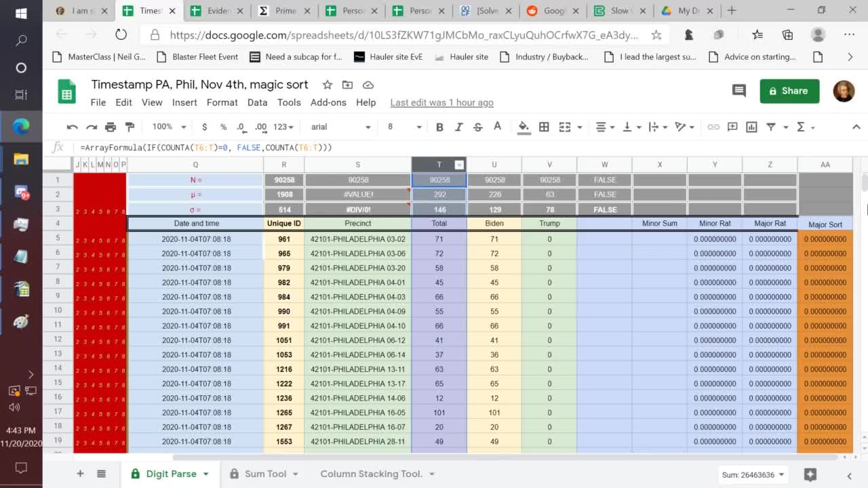
Task: Click the Share button
Action: click(789, 91)
